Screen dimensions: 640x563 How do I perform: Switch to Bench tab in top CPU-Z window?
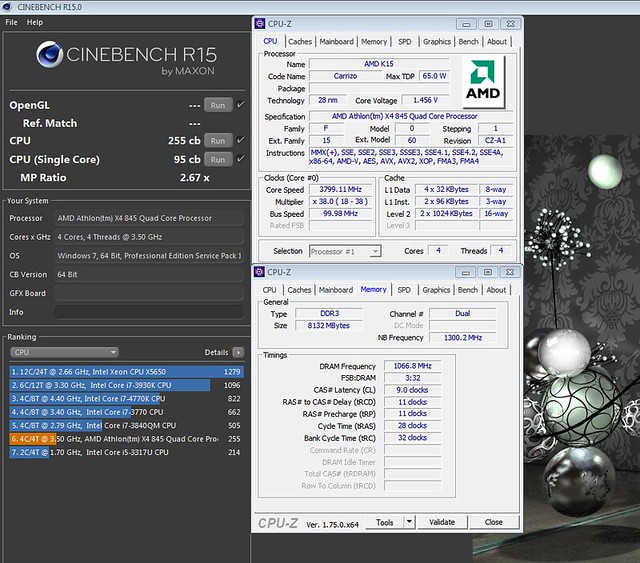[468, 42]
